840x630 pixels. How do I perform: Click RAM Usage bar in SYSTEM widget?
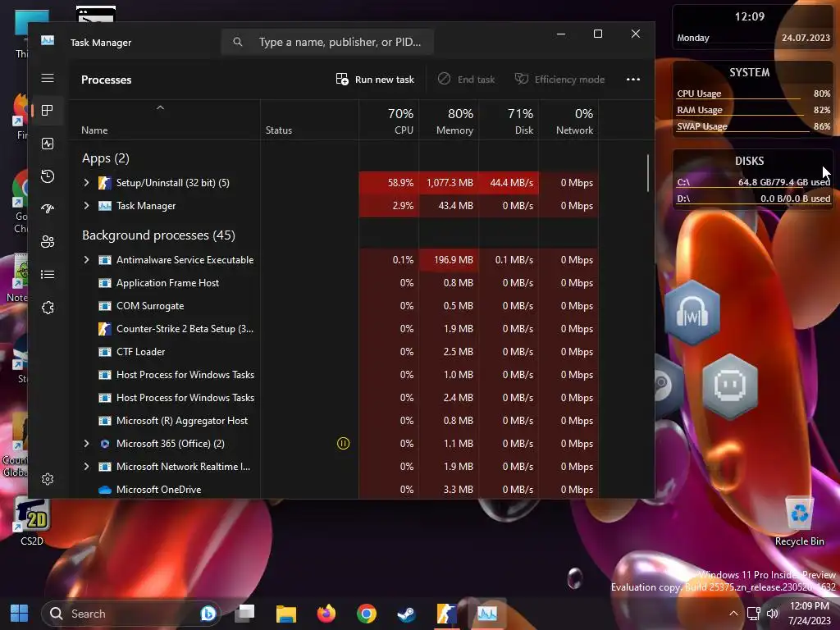coord(753,111)
